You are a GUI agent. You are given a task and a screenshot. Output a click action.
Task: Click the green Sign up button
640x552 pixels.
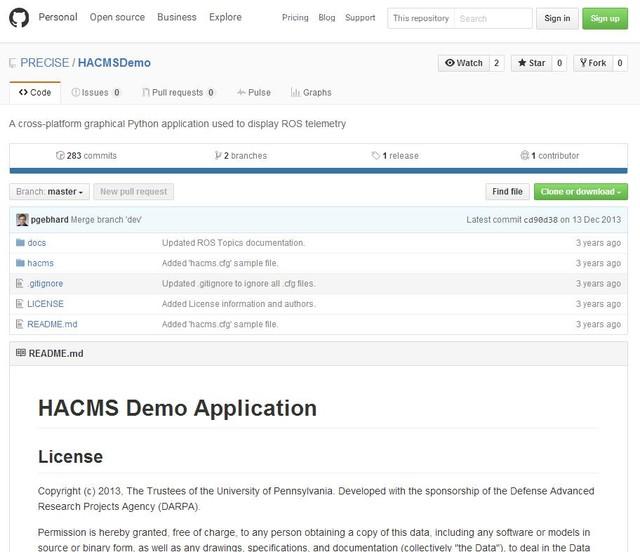point(605,18)
